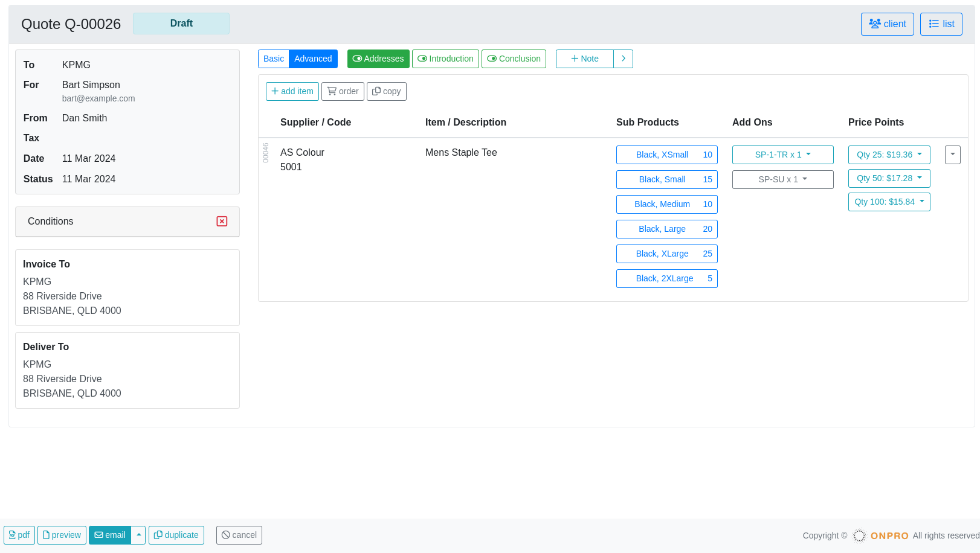The height and width of the screenshot is (553, 980).
Task: Click the AS Colour supplier name
Action: tap(302, 153)
